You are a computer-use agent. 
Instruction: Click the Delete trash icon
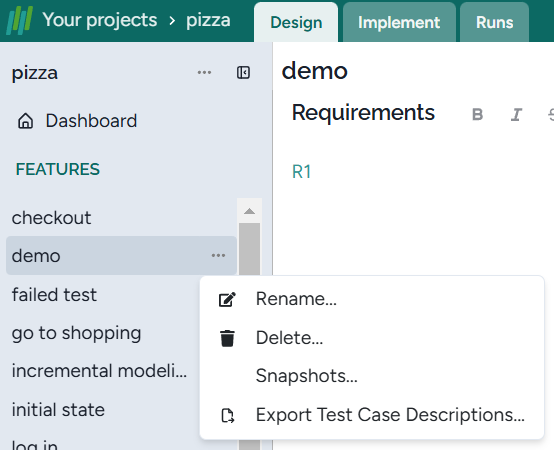click(x=227, y=338)
